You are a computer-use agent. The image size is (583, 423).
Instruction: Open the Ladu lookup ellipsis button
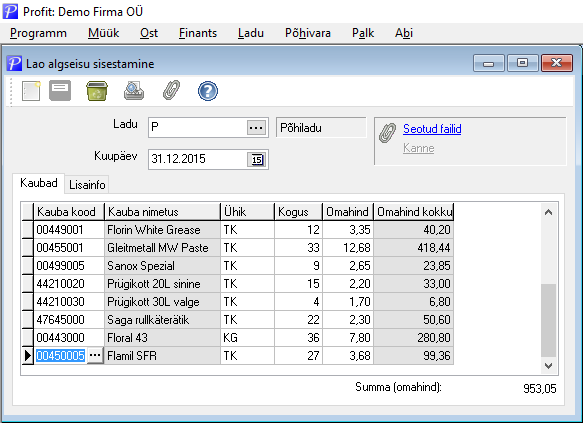click(256, 127)
